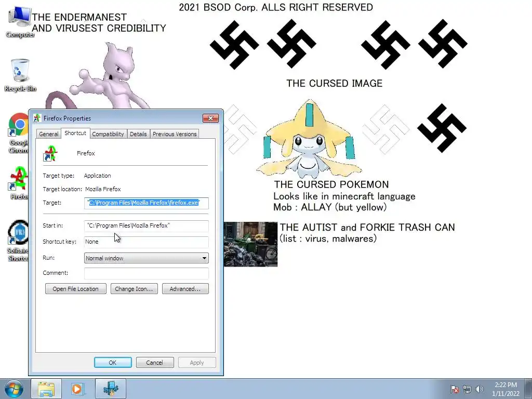Image resolution: width=532 pixels, height=399 pixels.
Task: Switch to the General tab
Action: pos(48,134)
